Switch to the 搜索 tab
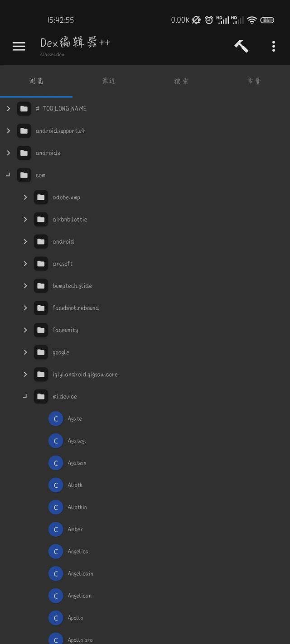 click(181, 81)
